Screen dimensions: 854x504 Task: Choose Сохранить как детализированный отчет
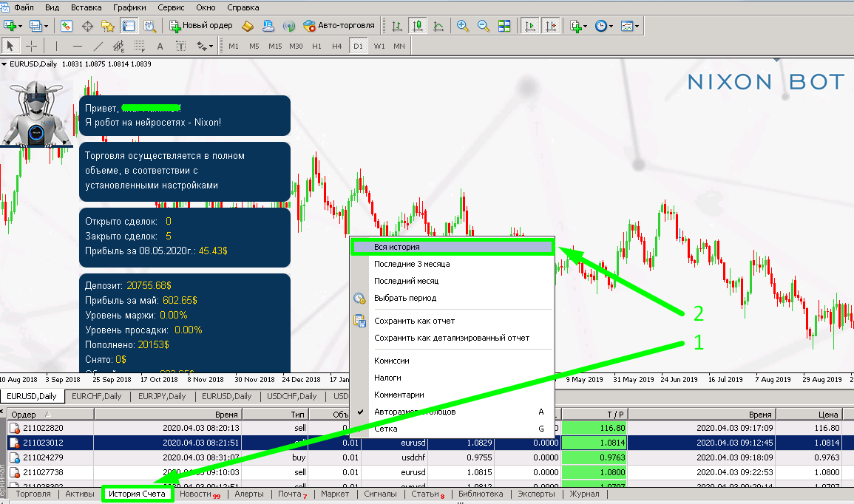point(452,338)
